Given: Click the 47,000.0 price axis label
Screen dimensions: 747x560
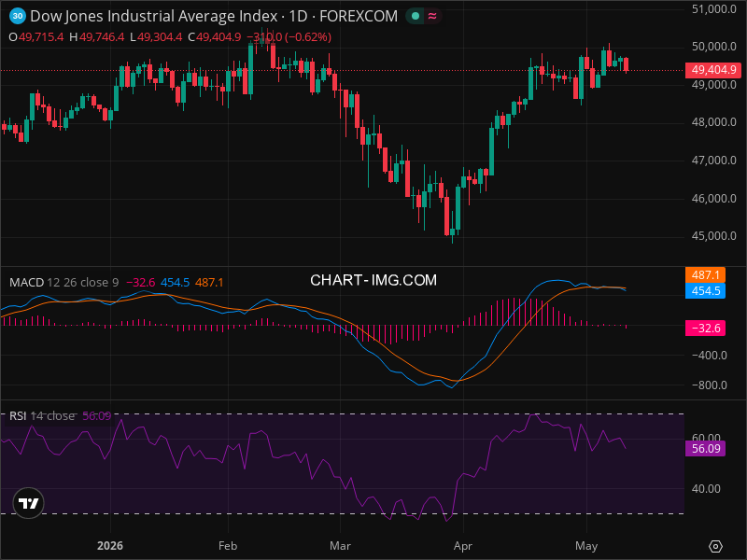Looking at the screenshot, I should coord(713,161).
